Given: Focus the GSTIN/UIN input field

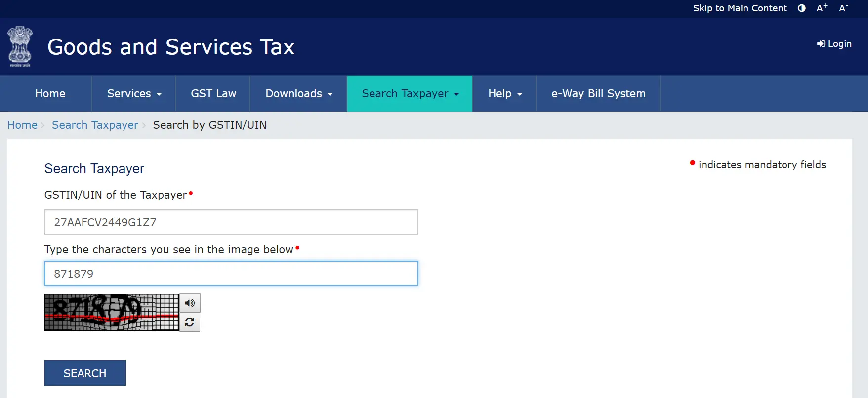Looking at the screenshot, I should [231, 222].
